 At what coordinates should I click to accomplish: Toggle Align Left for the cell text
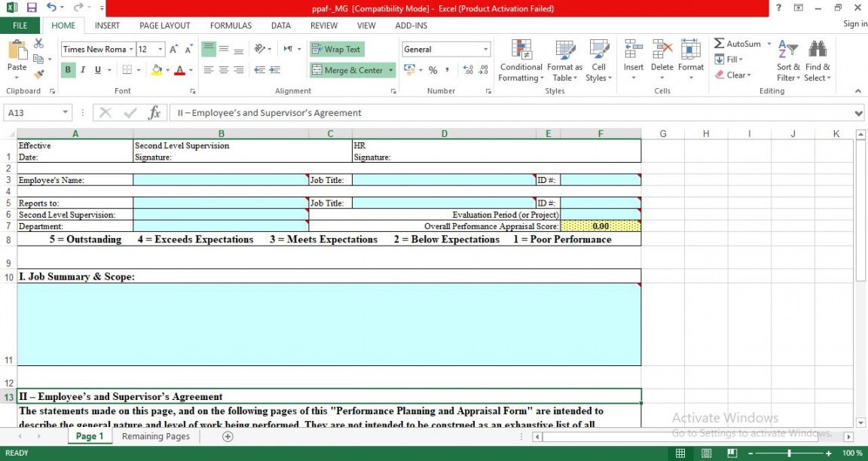pos(208,70)
